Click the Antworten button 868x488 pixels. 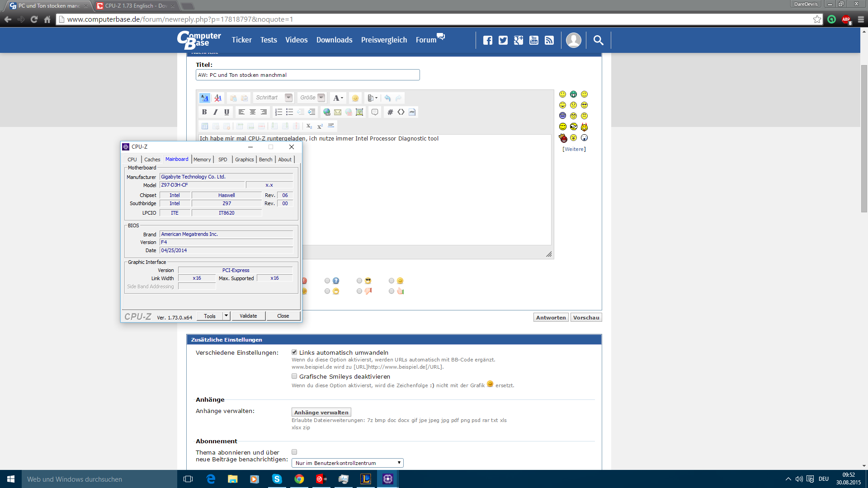(551, 318)
